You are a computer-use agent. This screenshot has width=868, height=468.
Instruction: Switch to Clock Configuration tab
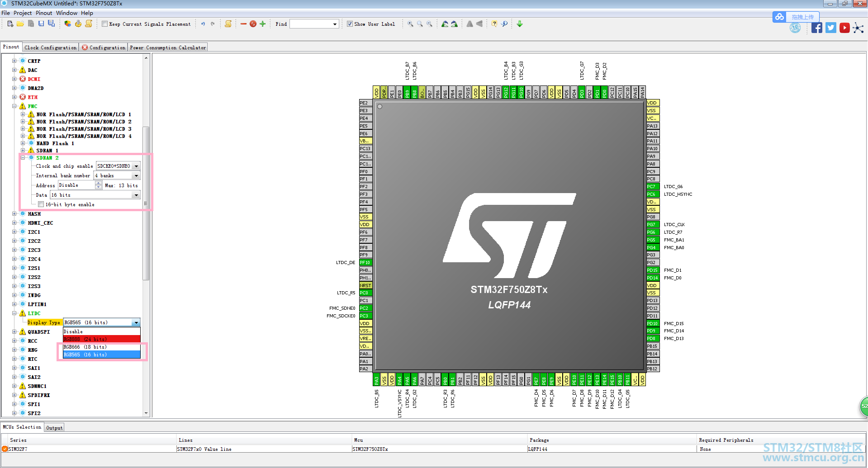[x=51, y=47]
